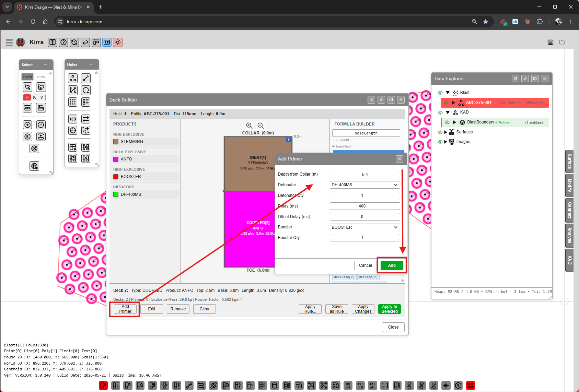Expand the ABC-275-001 tree node
Viewport: 579px width, 392px height.
pos(454,103)
